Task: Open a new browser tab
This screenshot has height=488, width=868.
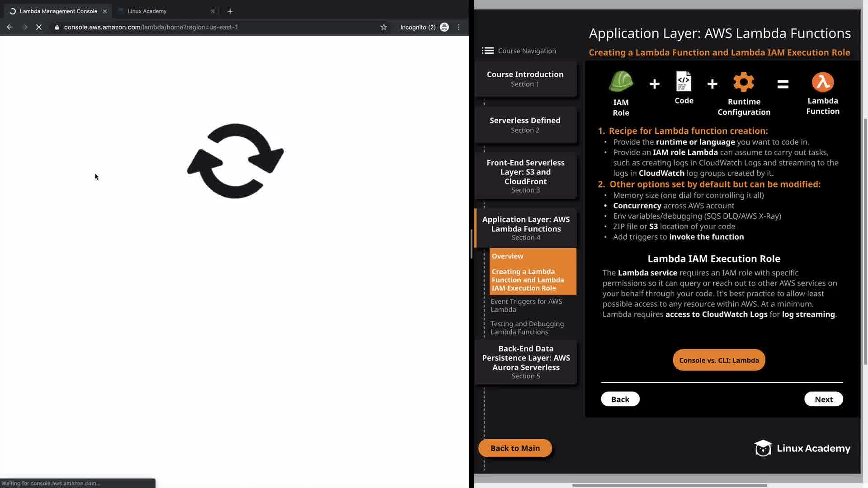Action: click(x=230, y=11)
